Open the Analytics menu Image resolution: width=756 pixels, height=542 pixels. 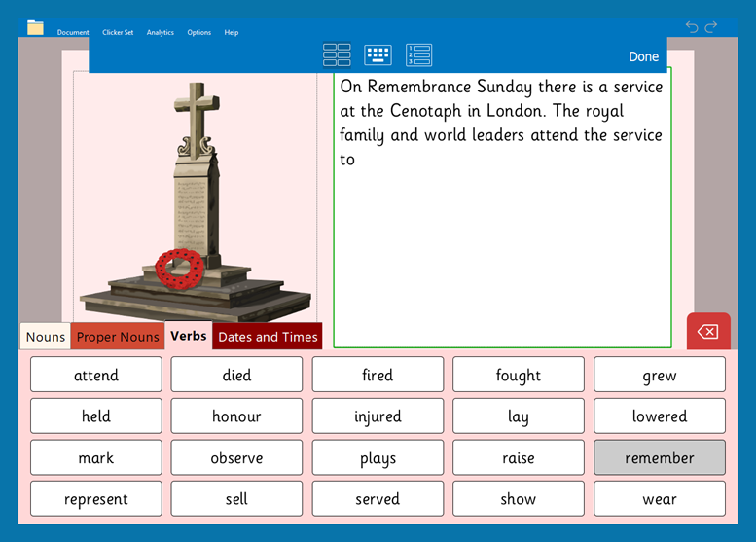click(161, 32)
